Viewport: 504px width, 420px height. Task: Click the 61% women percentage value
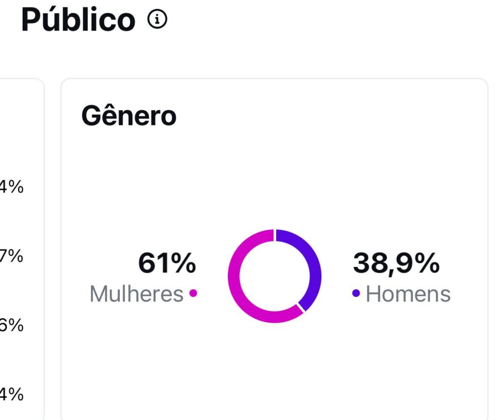pos(167,263)
